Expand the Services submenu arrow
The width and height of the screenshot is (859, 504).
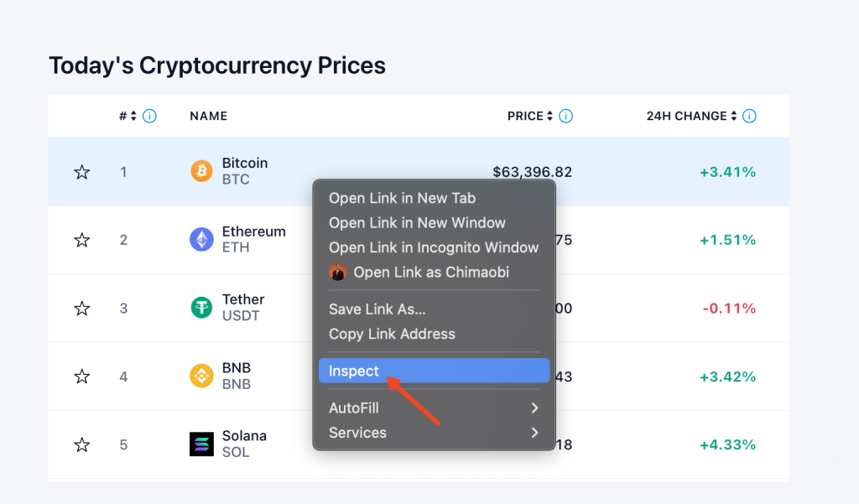point(534,433)
